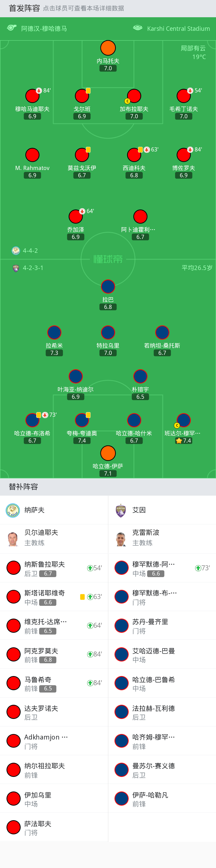Click the red swatch beside 萨法耶夫
The image size is (216, 868).
[x=14, y=827]
